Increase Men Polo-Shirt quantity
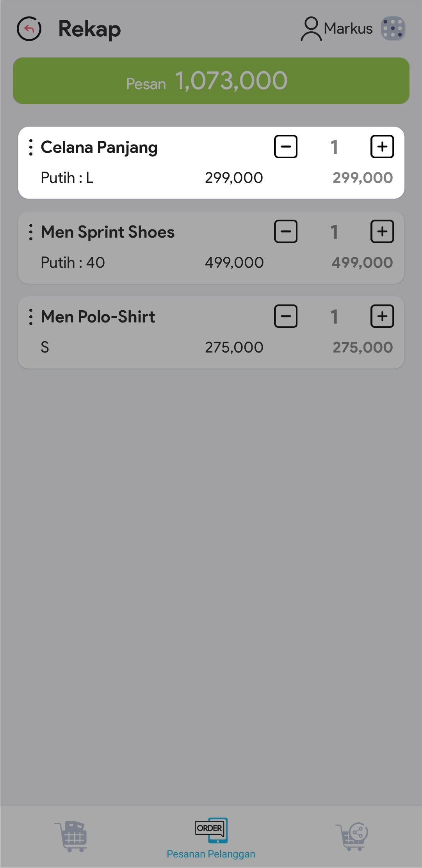The image size is (422, 868). point(382,317)
